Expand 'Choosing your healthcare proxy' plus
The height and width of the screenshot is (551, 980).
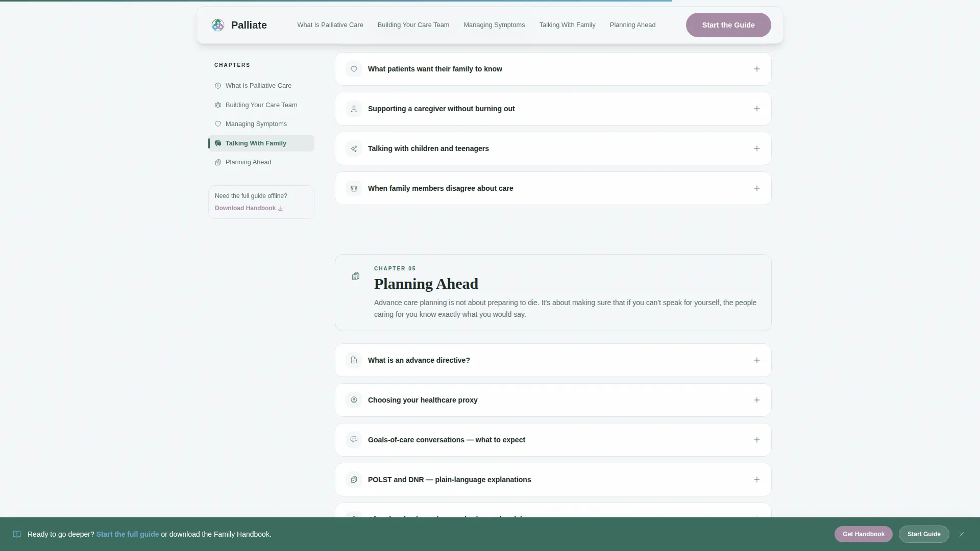(757, 400)
